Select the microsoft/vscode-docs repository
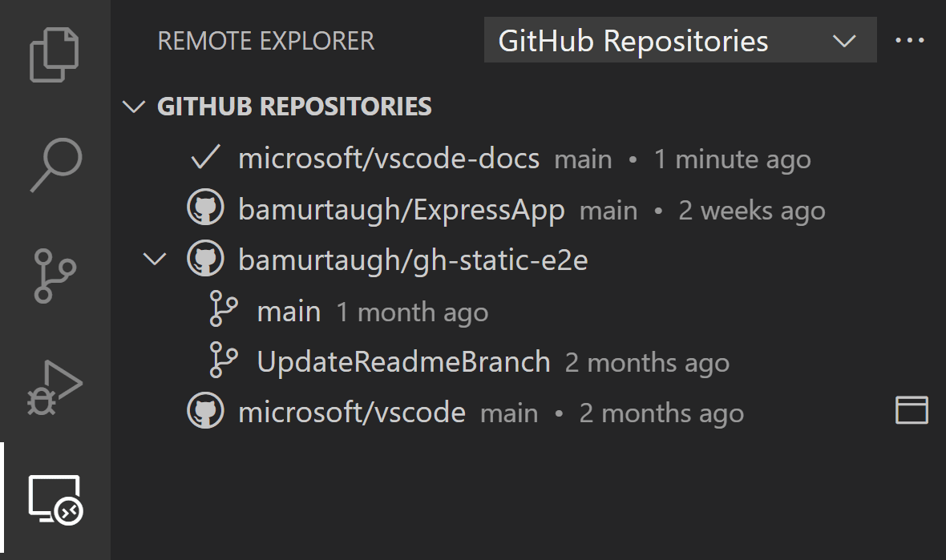Viewport: 946px width, 560px height. (x=390, y=158)
